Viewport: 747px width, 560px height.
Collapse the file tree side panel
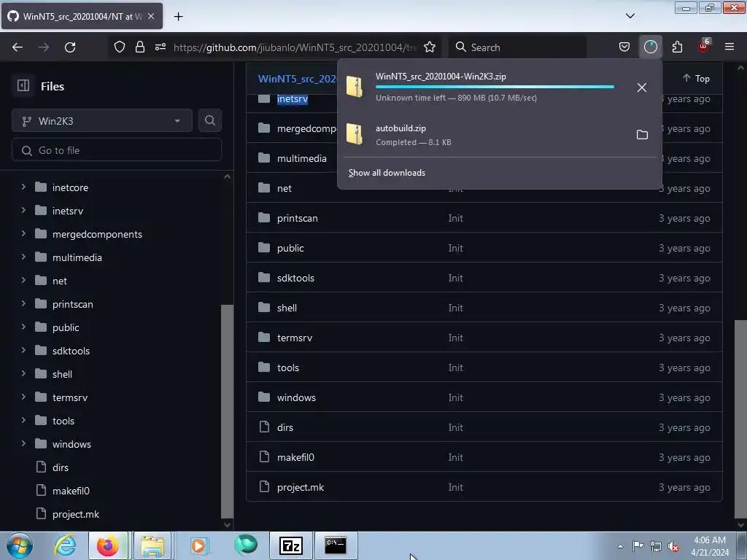23,86
